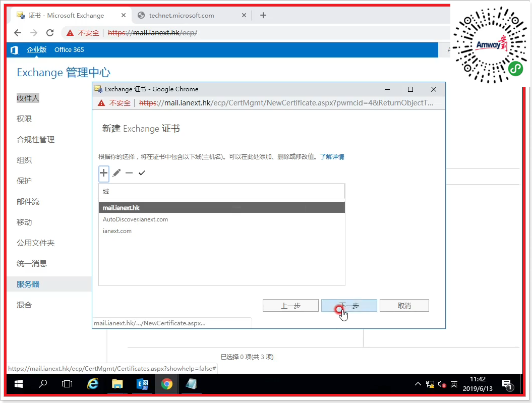Click 不安全 warning in main address bar
The width and height of the screenshot is (532, 403).
[x=83, y=33]
